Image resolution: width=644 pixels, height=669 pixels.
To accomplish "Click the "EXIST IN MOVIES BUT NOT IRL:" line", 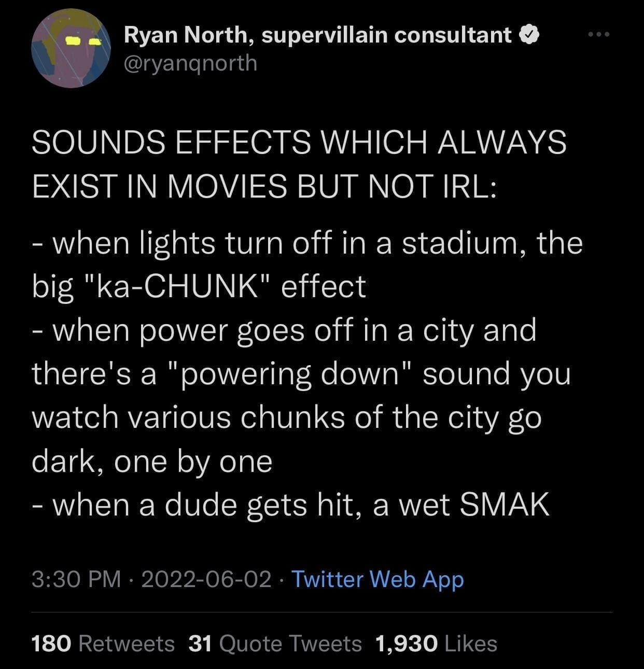I will [x=264, y=186].
